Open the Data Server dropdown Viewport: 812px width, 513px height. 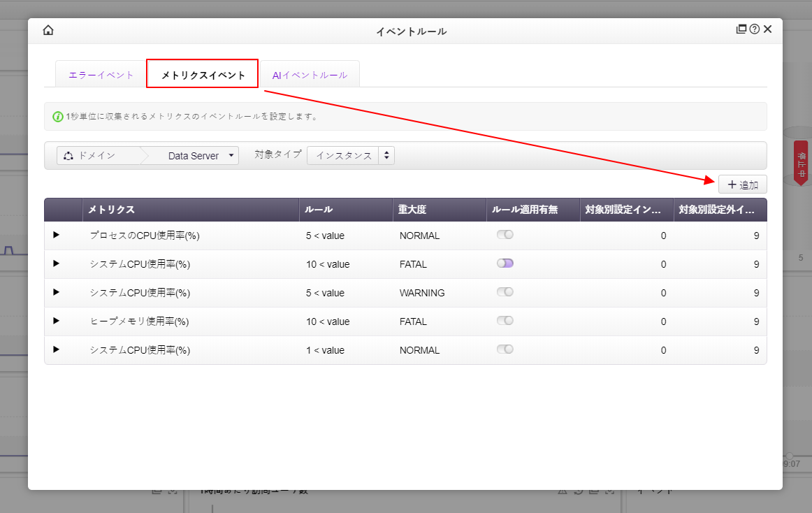tap(201, 156)
